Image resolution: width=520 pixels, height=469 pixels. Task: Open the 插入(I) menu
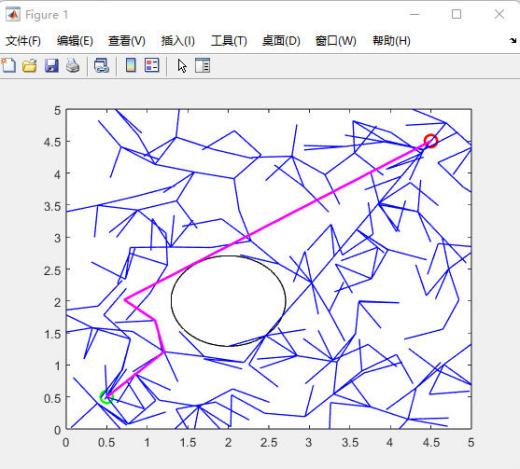[x=178, y=41]
